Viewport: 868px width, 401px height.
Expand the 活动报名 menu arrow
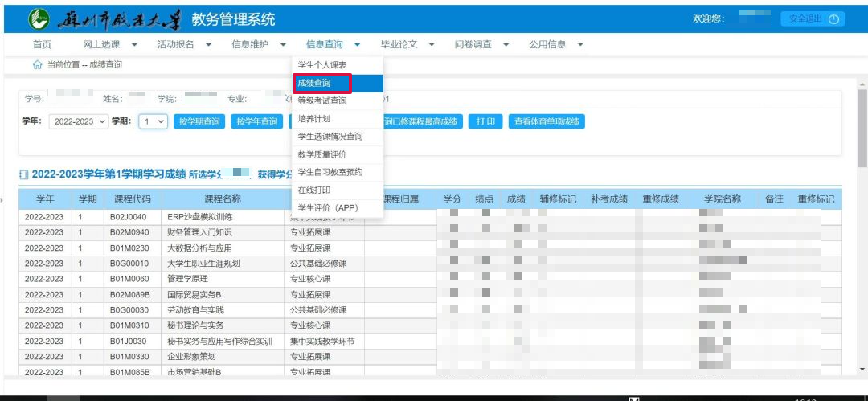point(209,46)
